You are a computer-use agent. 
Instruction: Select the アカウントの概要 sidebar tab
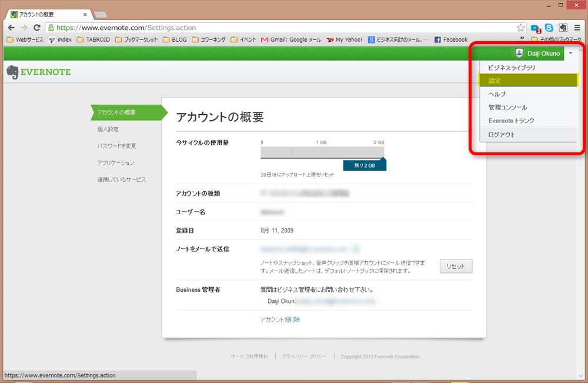click(x=128, y=112)
